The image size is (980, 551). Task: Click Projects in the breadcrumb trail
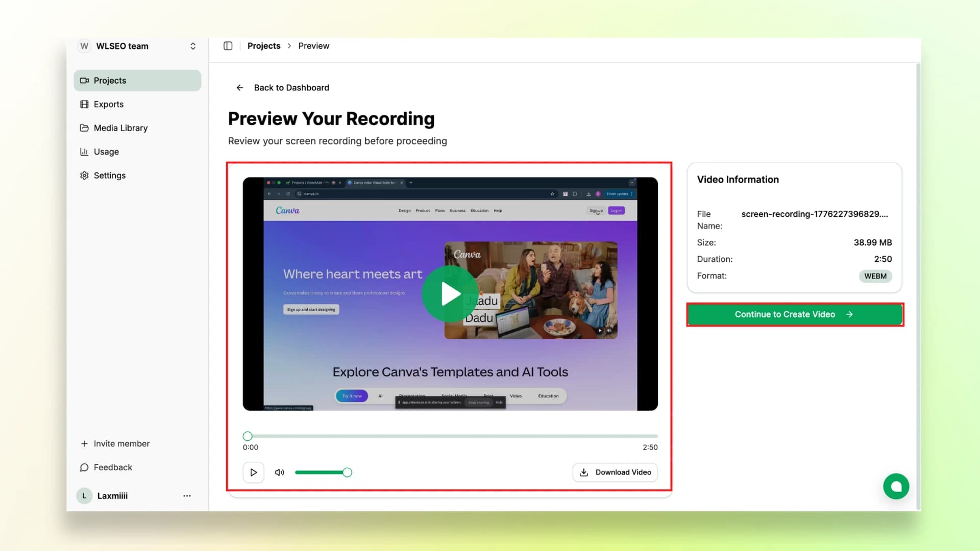pos(264,46)
